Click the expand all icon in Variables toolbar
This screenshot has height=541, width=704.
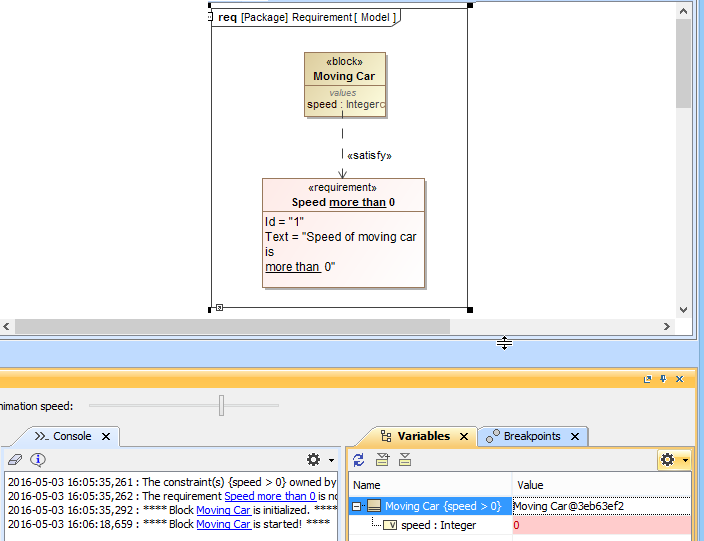tap(382, 459)
